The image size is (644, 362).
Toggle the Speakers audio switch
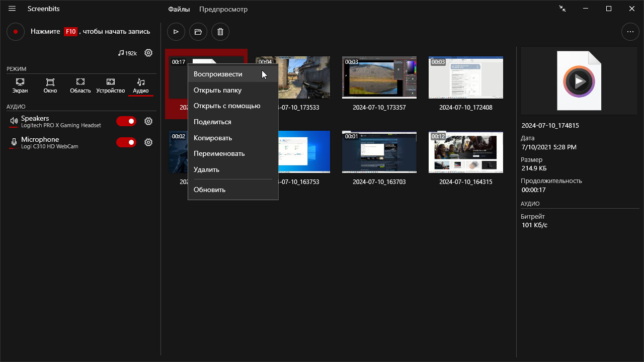[x=126, y=121]
